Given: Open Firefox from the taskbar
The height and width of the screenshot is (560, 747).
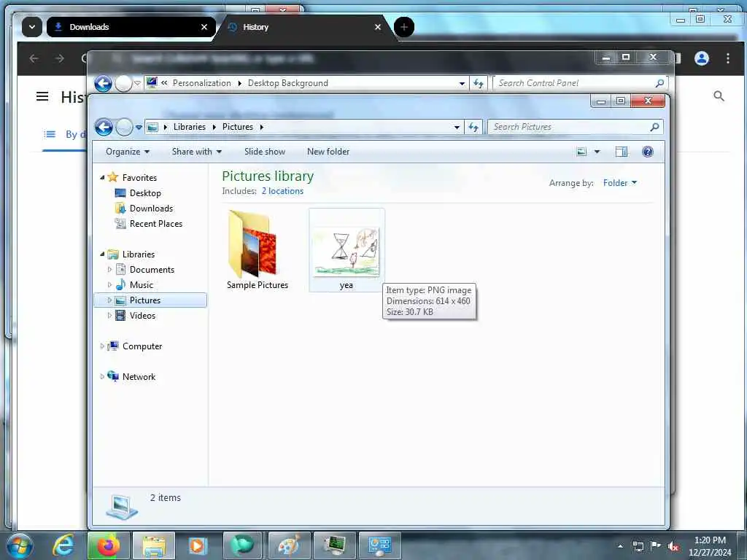Looking at the screenshot, I should pyautogui.click(x=108, y=545).
